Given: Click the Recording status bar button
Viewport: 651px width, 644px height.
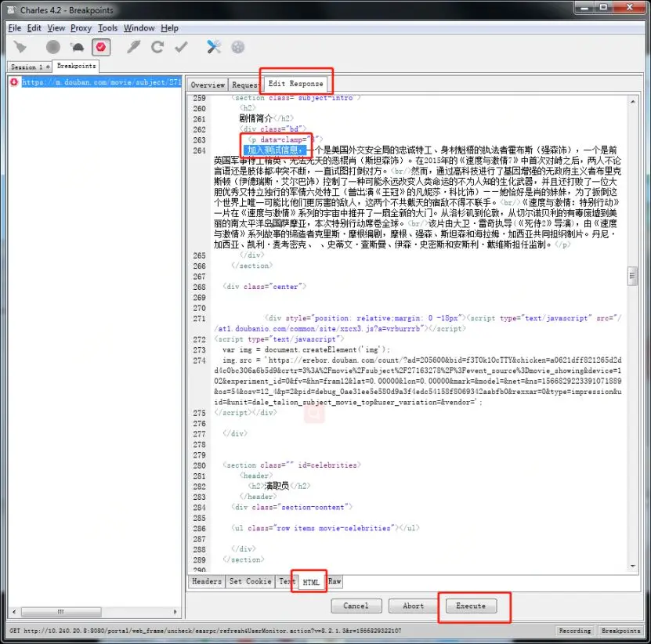Looking at the screenshot, I should point(574,631).
